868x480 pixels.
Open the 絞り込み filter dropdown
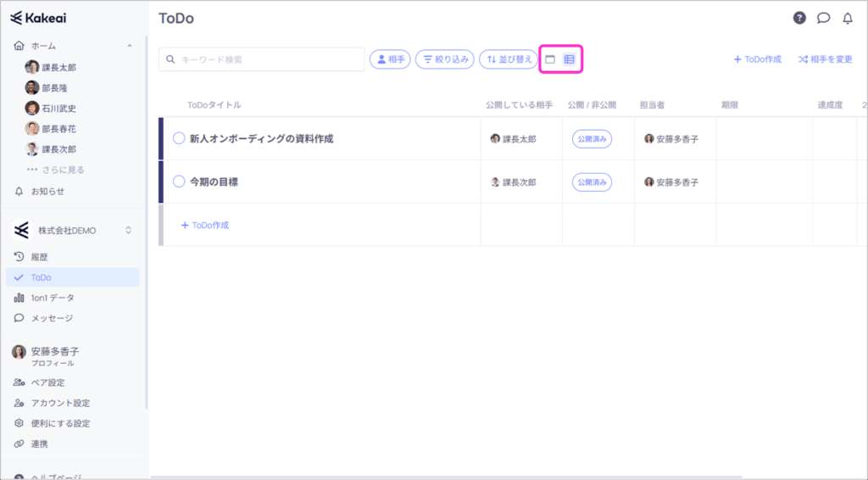tap(445, 59)
